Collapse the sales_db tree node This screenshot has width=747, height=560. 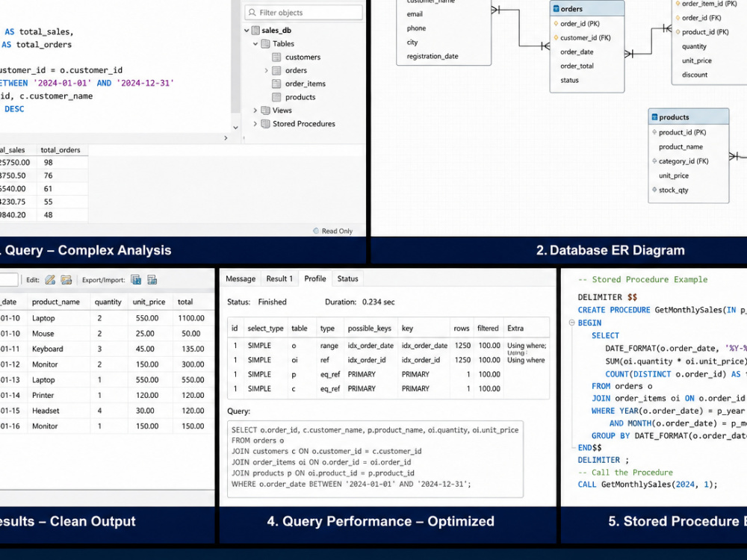coord(247,31)
